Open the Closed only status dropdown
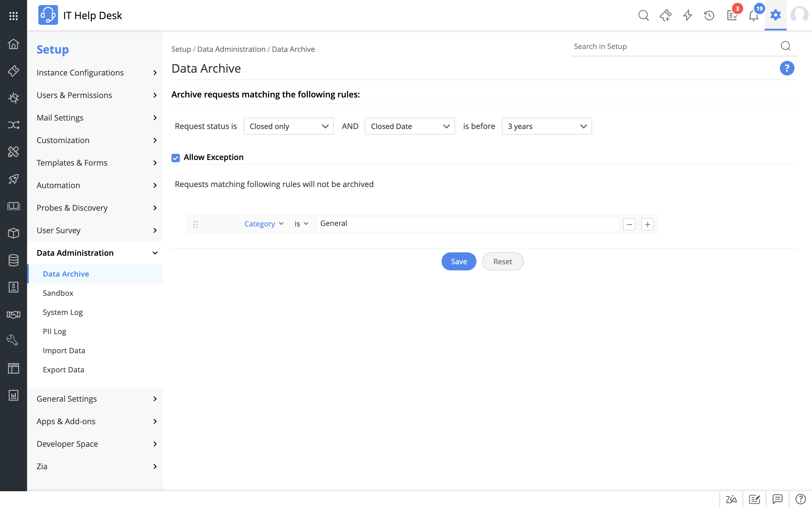Viewport: 812px width, 507px height. coord(288,126)
